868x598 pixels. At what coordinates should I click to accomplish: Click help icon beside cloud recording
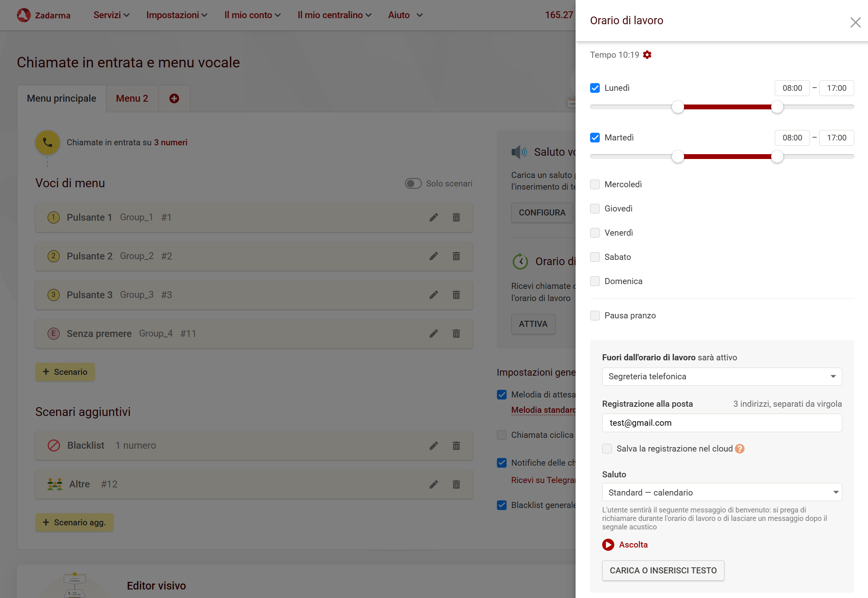tap(739, 449)
